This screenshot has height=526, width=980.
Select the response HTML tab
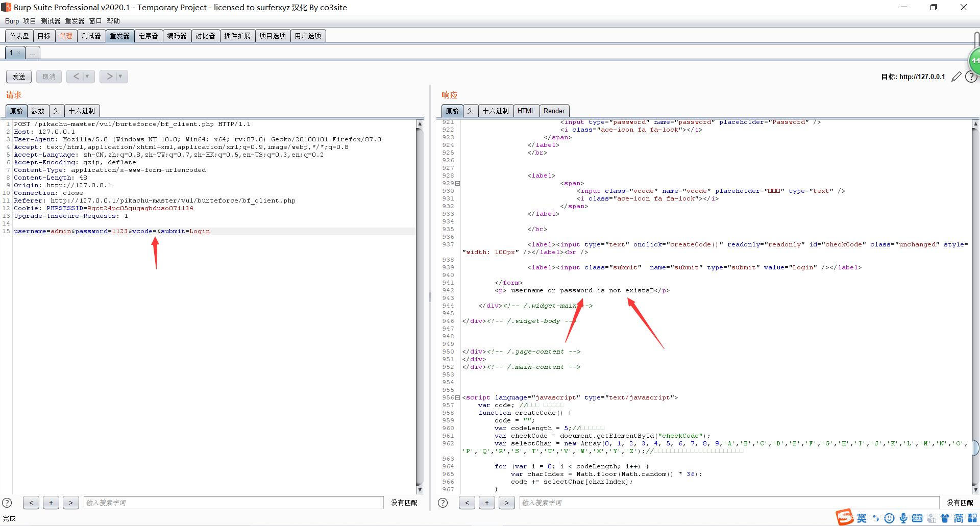[x=526, y=111]
